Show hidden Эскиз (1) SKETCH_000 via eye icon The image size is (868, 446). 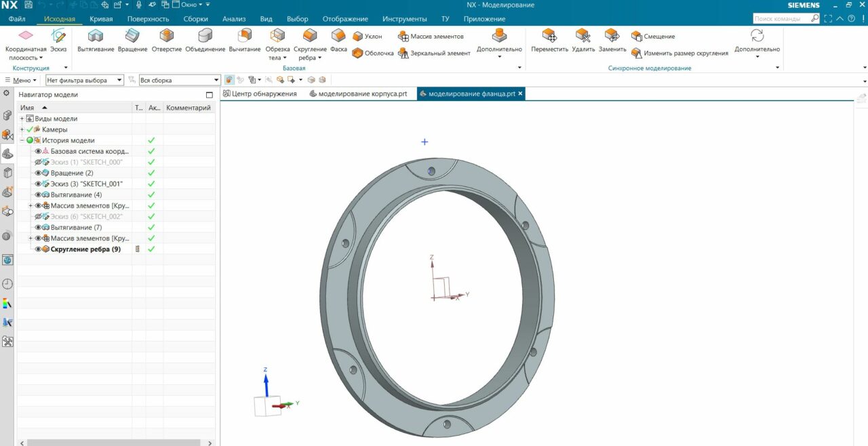pyautogui.click(x=39, y=163)
